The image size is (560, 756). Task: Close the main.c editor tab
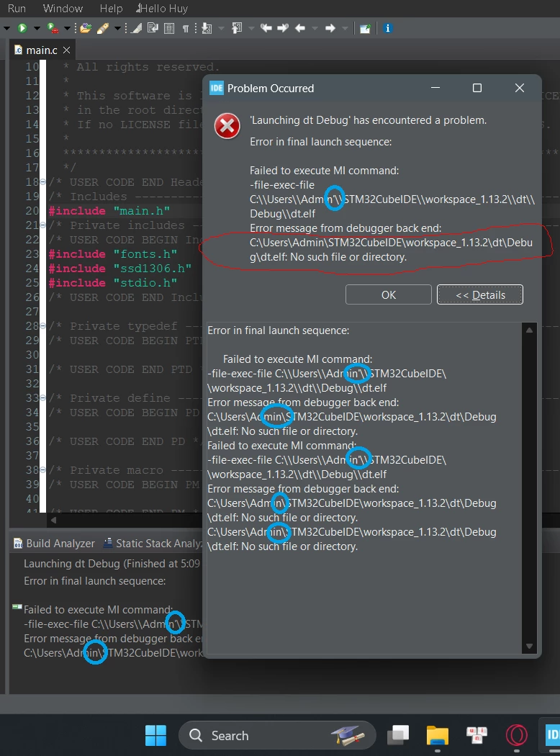pos(66,50)
